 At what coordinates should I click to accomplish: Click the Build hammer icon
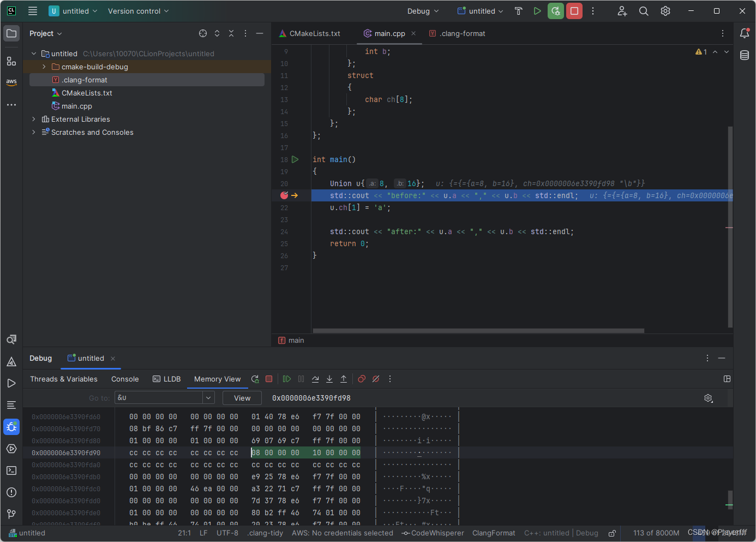coord(519,11)
